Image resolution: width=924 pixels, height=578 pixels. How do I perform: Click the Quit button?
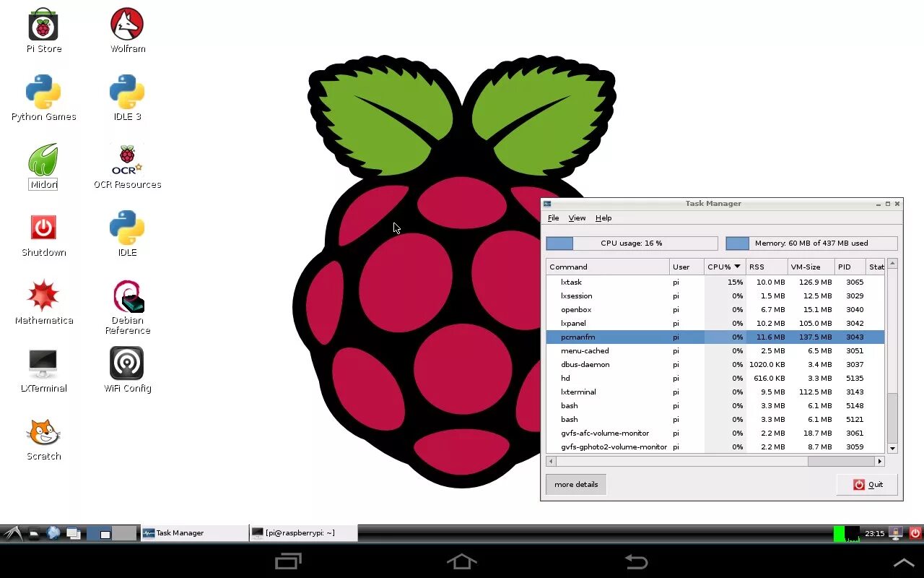point(868,484)
